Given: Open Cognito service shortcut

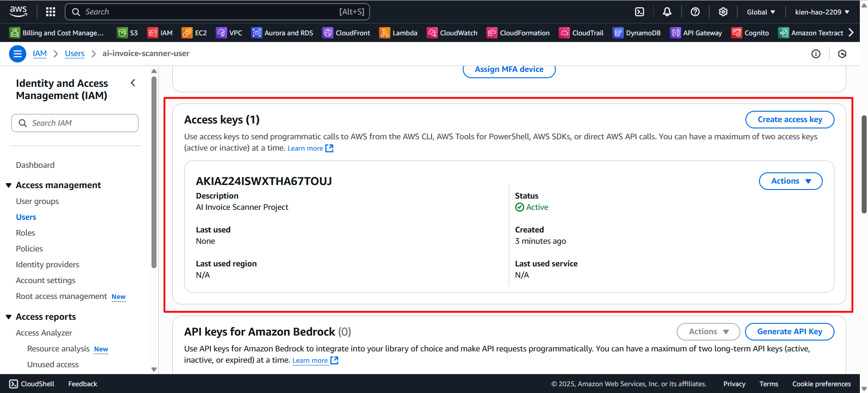Looking at the screenshot, I should coord(750,33).
